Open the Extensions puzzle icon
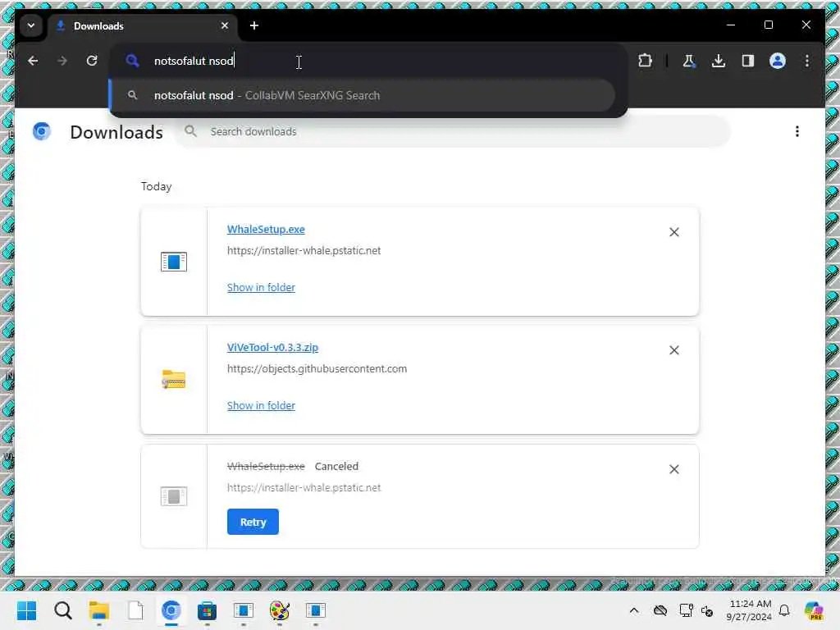840x630 pixels. click(x=645, y=61)
